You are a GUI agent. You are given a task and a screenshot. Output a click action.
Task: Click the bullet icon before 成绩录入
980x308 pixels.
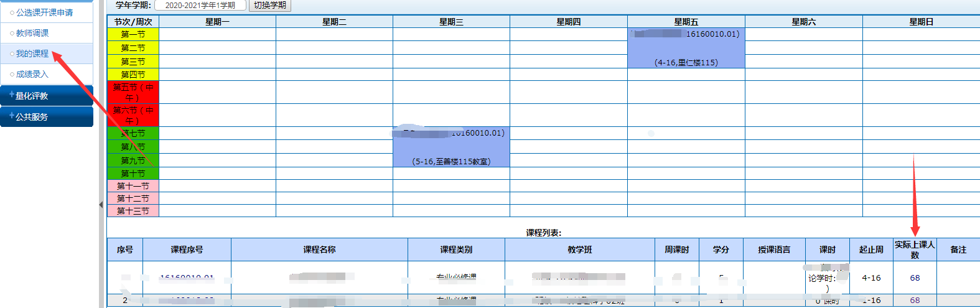(x=12, y=75)
